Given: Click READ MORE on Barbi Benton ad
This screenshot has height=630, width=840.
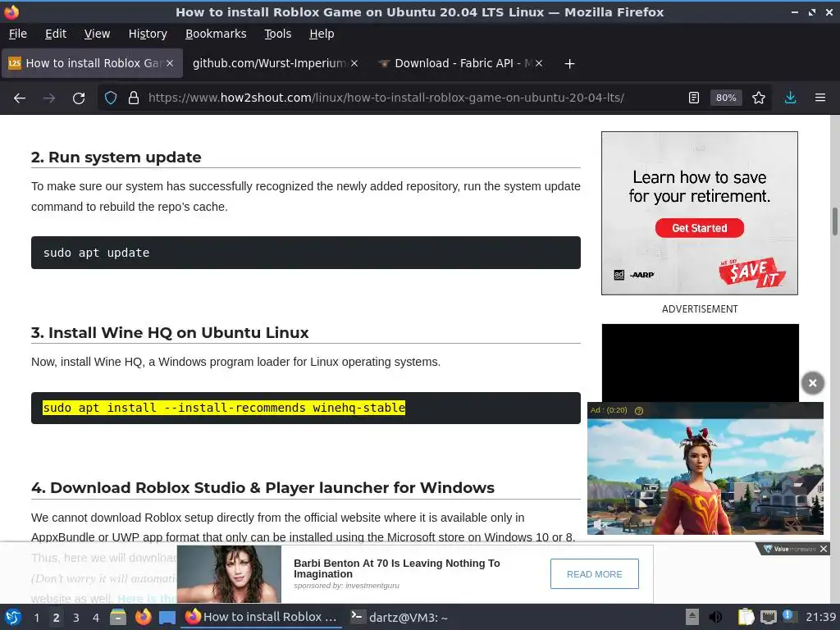Looking at the screenshot, I should 594,573.
